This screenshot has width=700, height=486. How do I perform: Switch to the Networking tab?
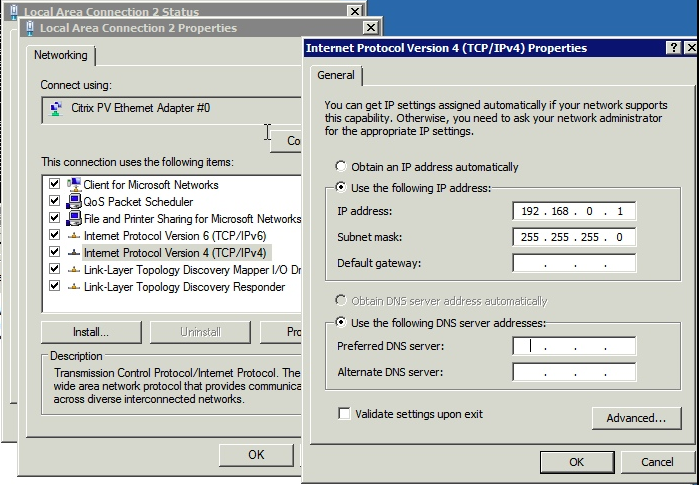coord(61,55)
